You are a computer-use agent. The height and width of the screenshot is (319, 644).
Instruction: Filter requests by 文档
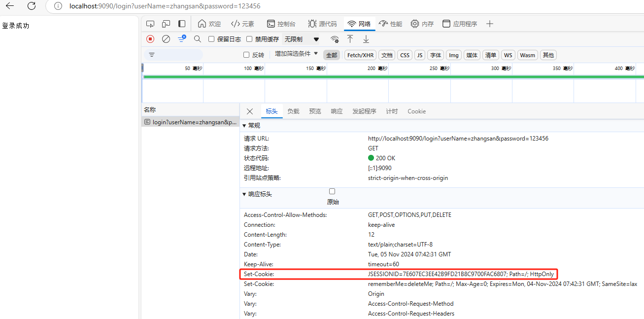pos(387,55)
